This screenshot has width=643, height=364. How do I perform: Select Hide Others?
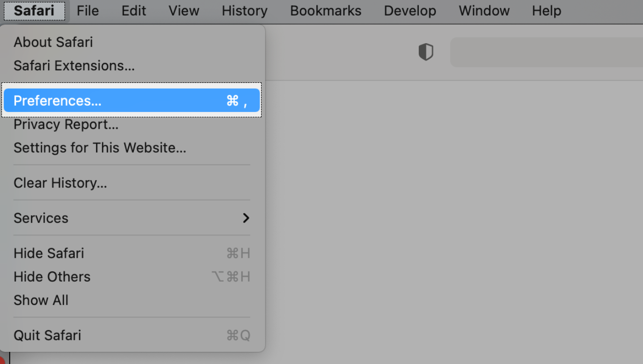132,277
